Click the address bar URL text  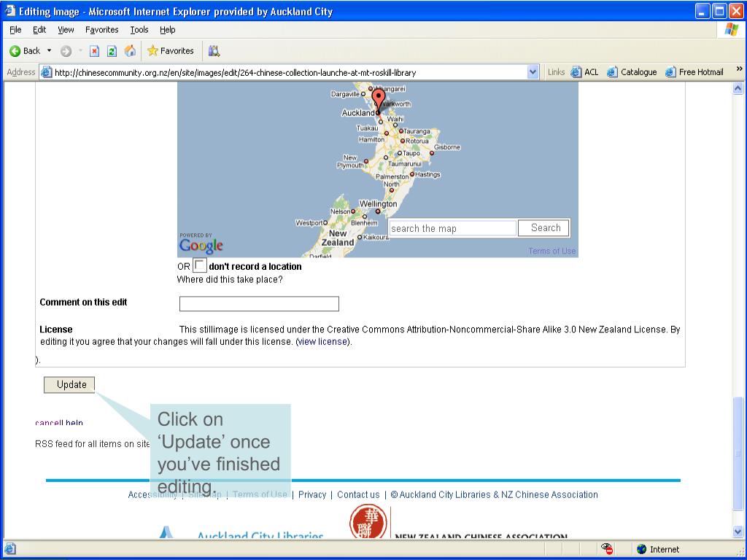(236, 73)
